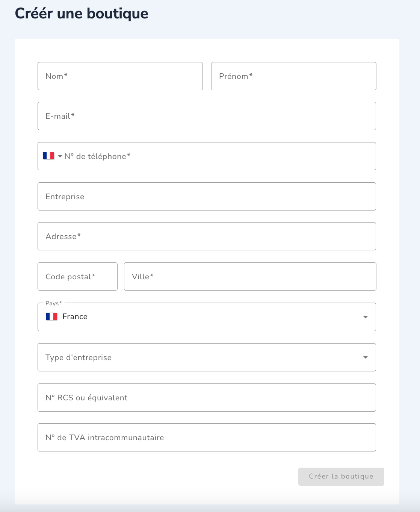Click the France flag in Pays selector

[51, 317]
